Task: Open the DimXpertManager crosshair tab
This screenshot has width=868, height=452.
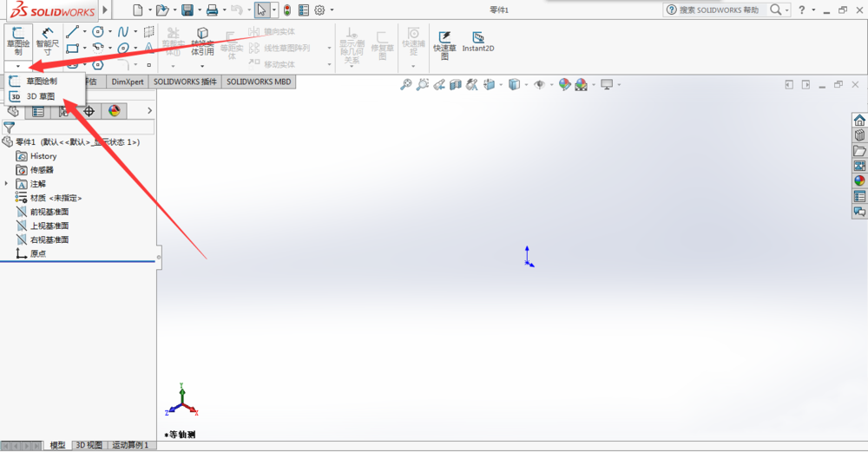Action: point(89,112)
